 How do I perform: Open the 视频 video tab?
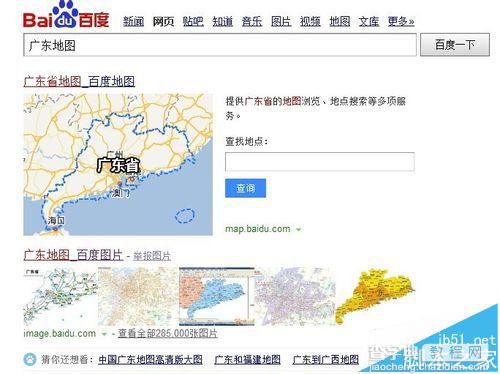pos(310,22)
